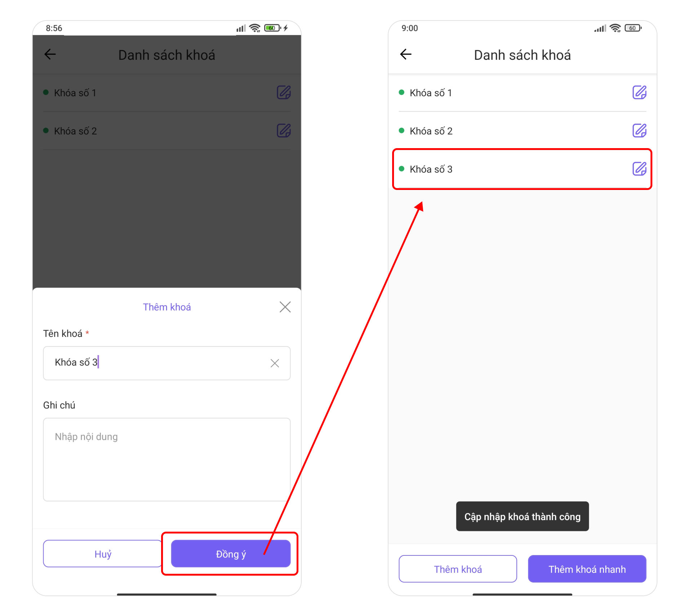Edit Khóa số 1 on dimmed left screen
The width and height of the screenshot is (692, 616).
coord(284,92)
